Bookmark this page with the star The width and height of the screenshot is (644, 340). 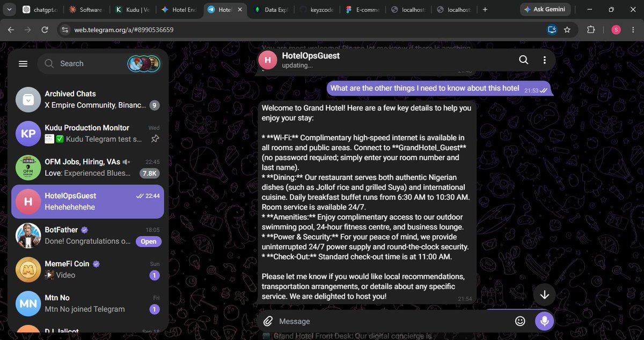[x=567, y=30]
